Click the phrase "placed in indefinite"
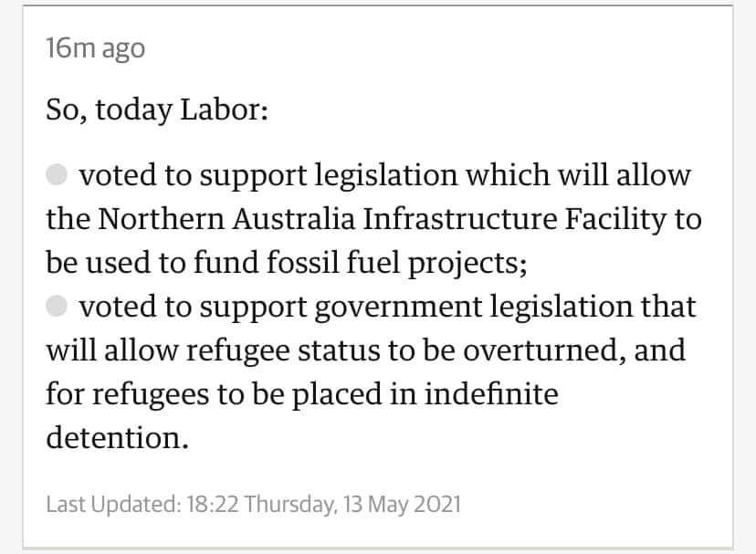 coord(425,394)
